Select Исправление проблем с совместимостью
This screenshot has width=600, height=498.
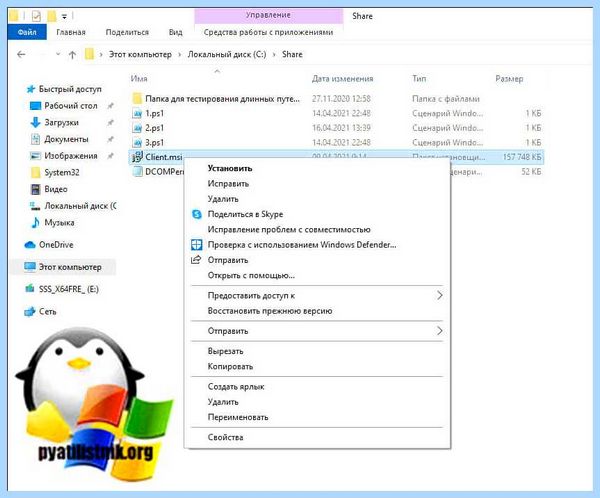(289, 230)
